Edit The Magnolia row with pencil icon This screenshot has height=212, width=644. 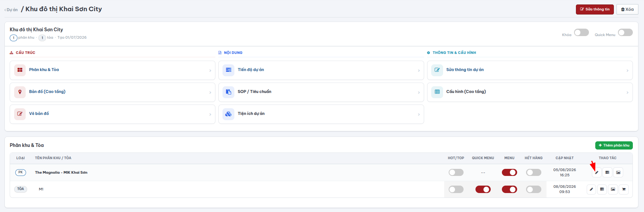597,173
